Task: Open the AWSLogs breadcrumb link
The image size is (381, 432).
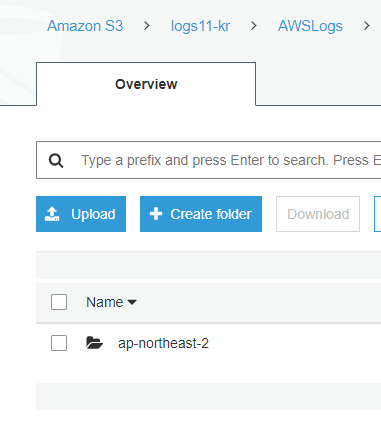Action: click(x=310, y=26)
